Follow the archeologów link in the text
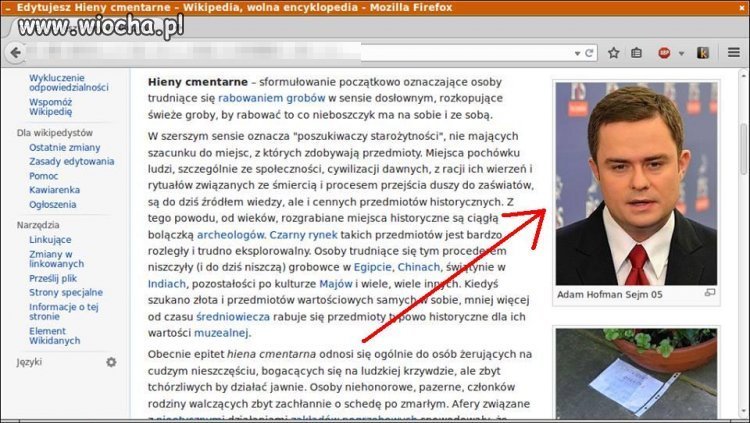This screenshot has height=423, width=750. (230, 234)
